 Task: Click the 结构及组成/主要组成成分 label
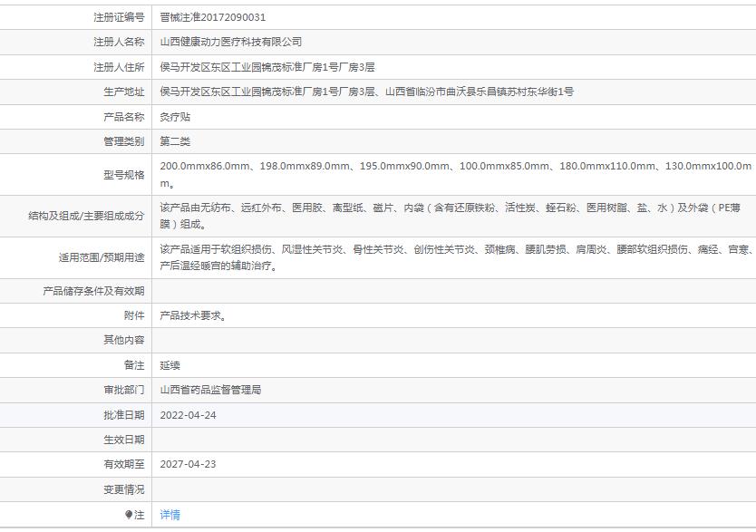point(86,216)
